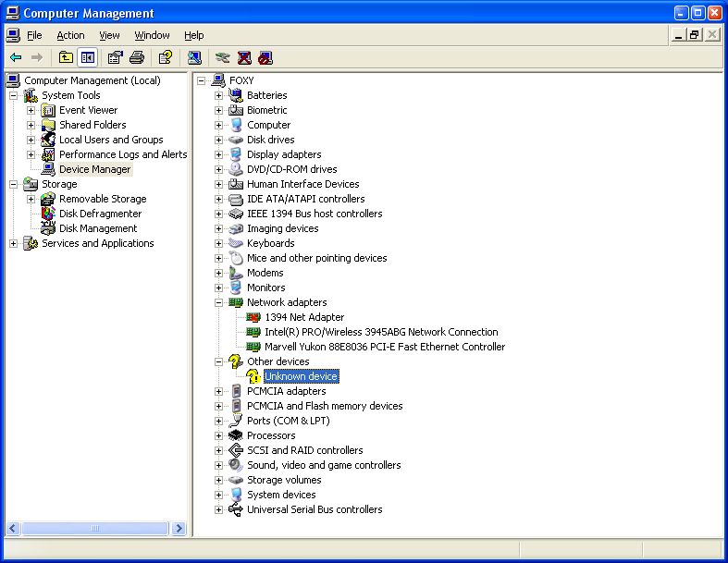The image size is (728, 563).
Task: Click the Unknown device warning icon
Action: tap(253, 376)
